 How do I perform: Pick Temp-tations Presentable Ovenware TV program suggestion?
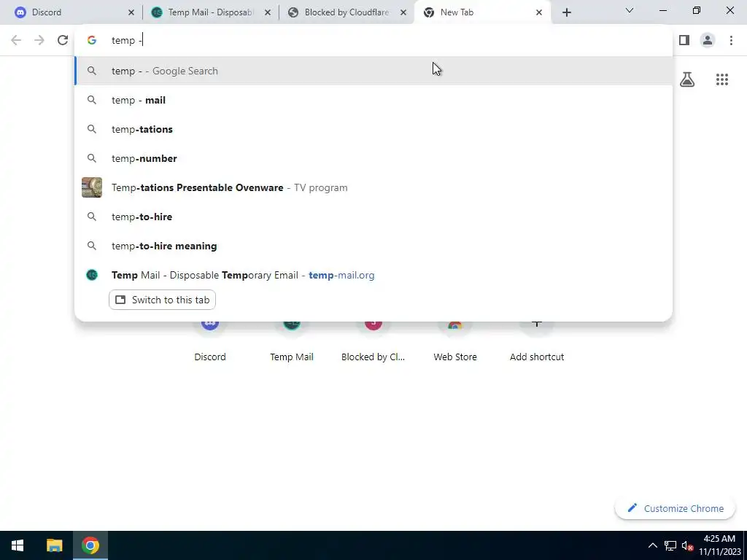pyautogui.click(x=373, y=187)
